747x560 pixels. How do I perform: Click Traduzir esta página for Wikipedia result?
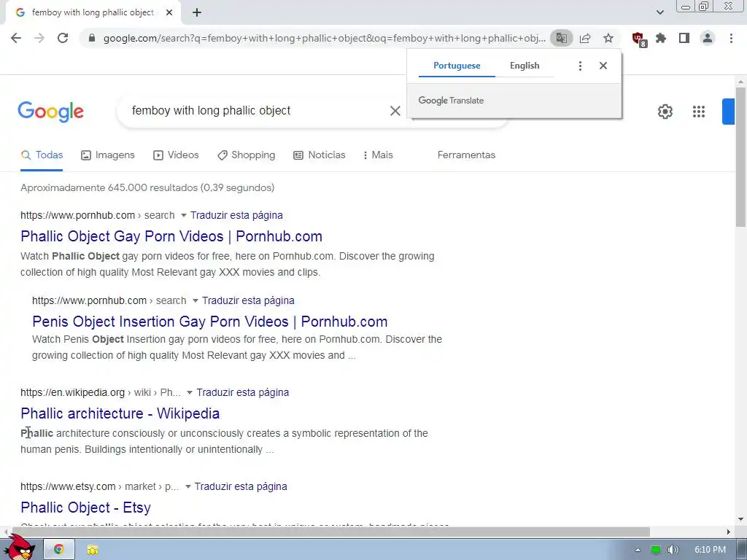point(242,393)
